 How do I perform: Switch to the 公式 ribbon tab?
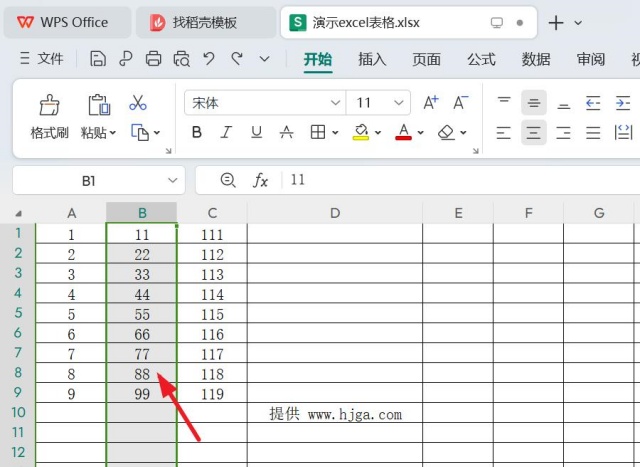pos(481,60)
